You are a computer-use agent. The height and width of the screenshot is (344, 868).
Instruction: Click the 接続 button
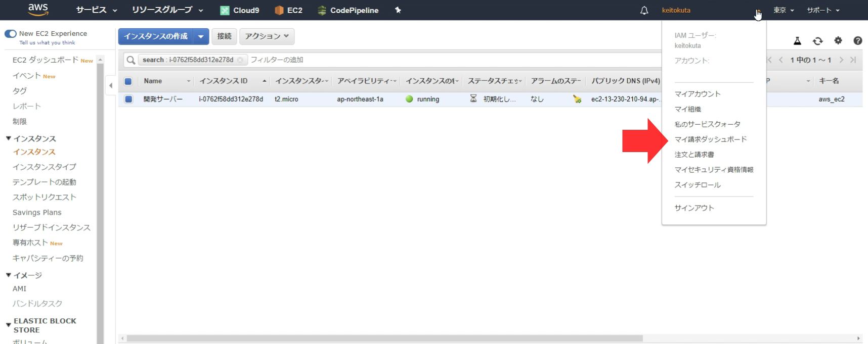click(224, 36)
